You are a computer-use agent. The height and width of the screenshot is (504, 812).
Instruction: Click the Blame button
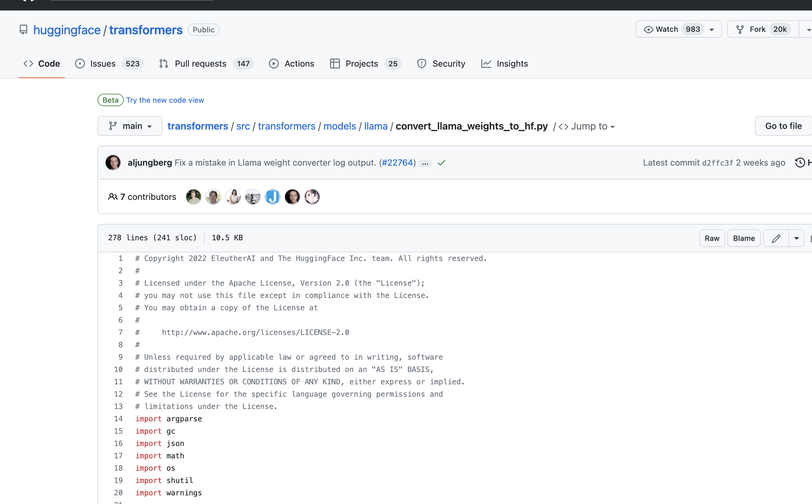click(743, 238)
